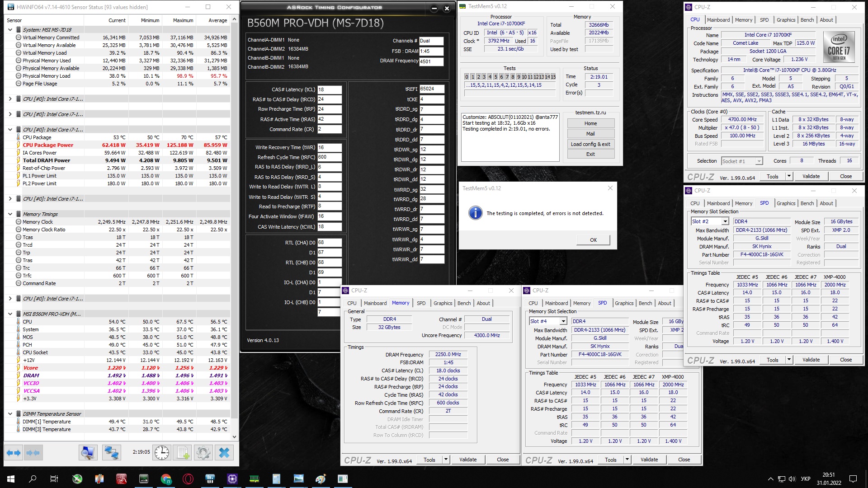Collapse the Memory Timings sensor group
Viewport: 868px width, 488px height.
pyautogui.click(x=10, y=214)
